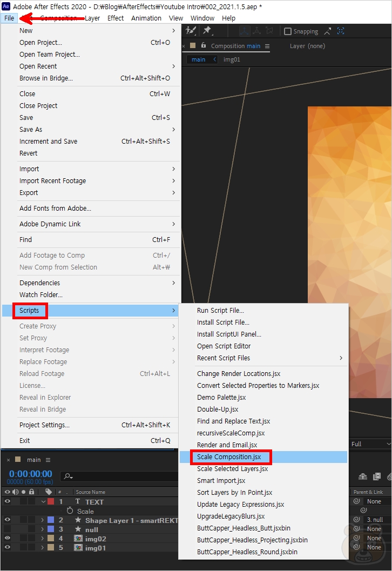Click the Draft 3D film icon in timeline
This screenshot has width=392, height=571.
(x=377, y=476)
